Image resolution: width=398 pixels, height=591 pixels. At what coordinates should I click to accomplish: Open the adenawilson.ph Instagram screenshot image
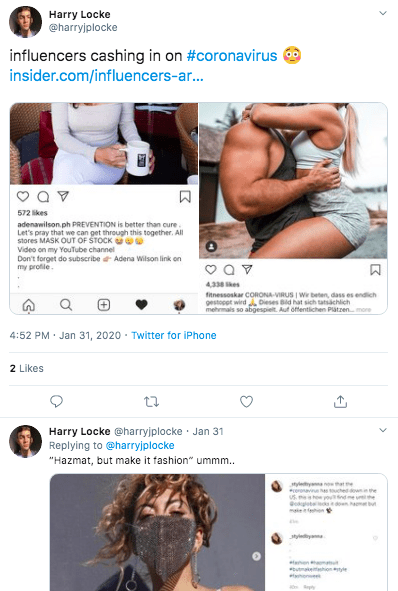tap(104, 208)
